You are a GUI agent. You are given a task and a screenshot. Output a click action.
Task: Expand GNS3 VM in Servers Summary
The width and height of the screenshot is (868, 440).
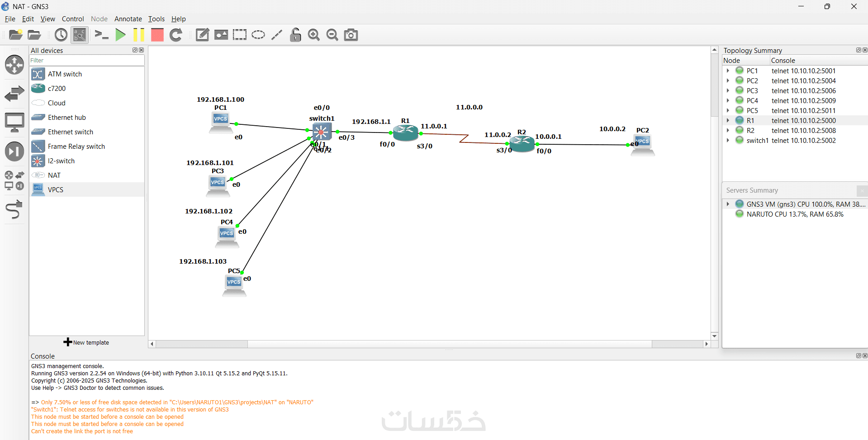[x=728, y=204]
